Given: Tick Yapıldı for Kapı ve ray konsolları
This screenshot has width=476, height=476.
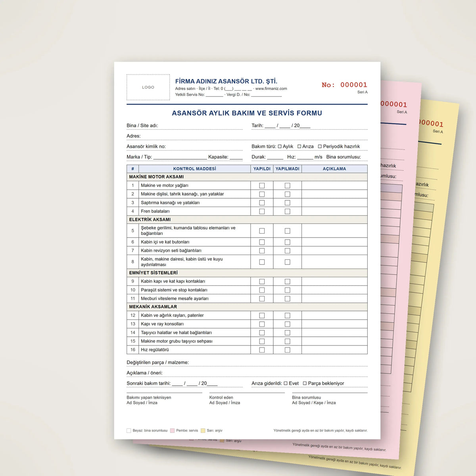Looking at the screenshot, I should click(x=262, y=324).
